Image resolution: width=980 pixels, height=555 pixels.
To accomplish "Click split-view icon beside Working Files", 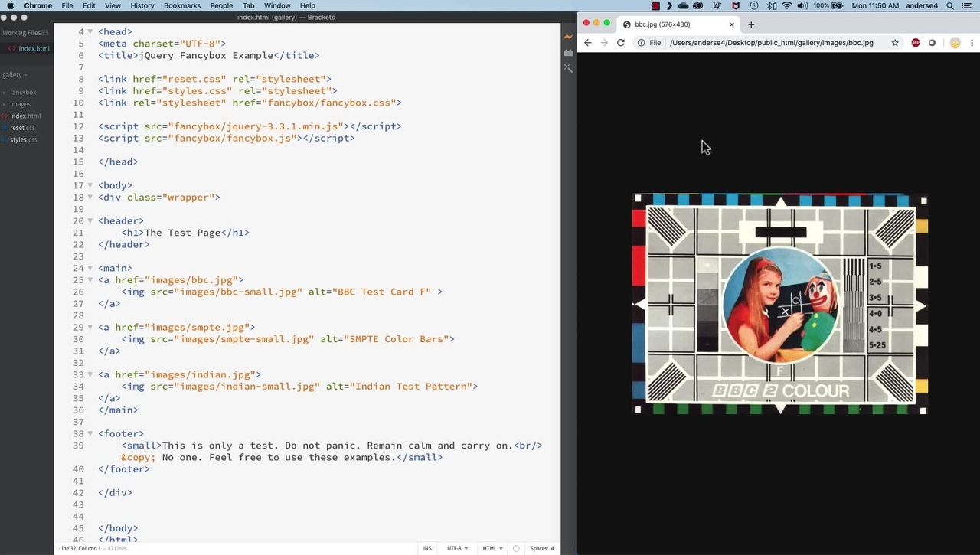I will pyautogui.click(x=45, y=32).
